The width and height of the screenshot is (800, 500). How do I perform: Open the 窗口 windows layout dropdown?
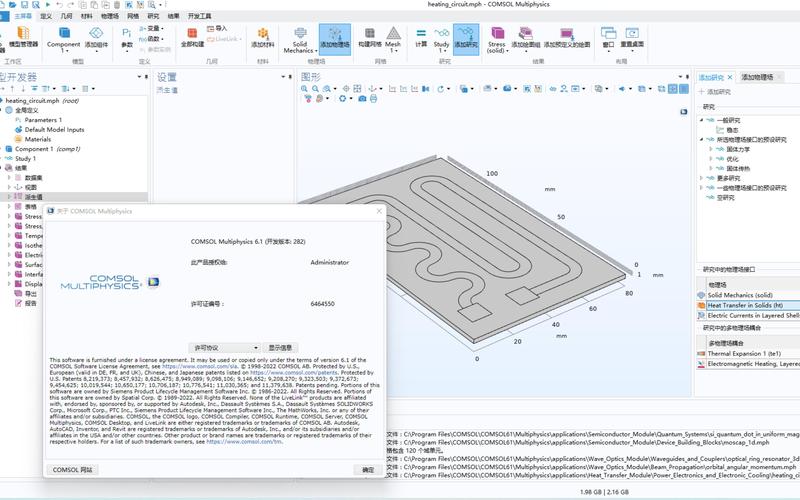click(608, 39)
